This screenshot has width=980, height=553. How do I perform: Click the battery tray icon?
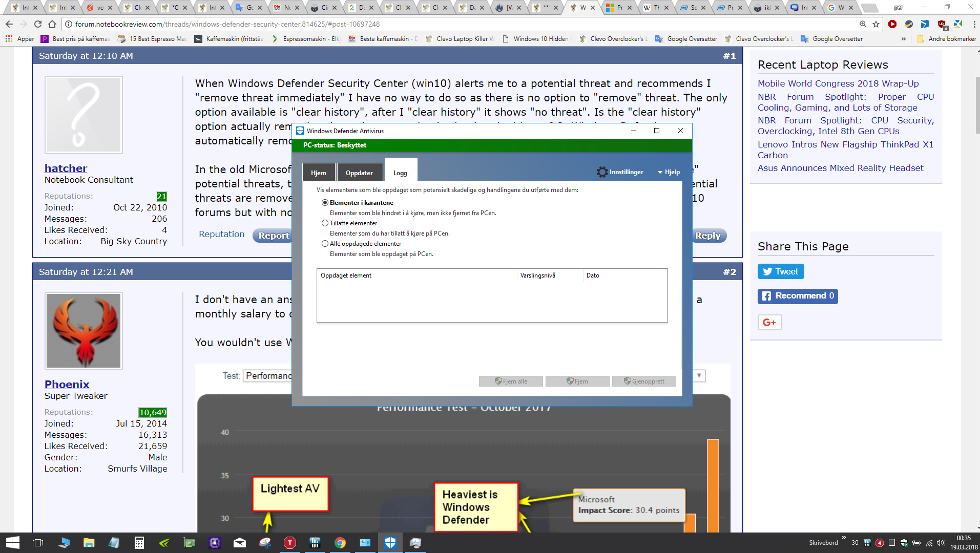[916, 543]
